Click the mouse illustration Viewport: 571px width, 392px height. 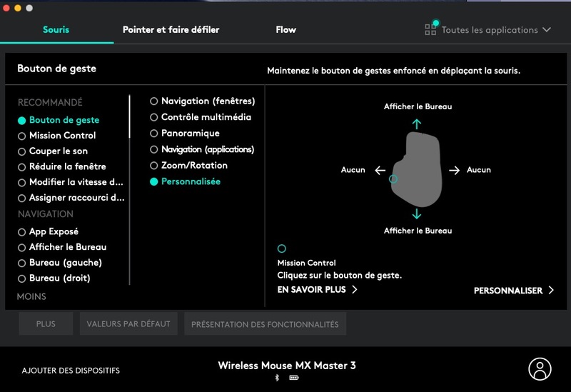(x=417, y=169)
